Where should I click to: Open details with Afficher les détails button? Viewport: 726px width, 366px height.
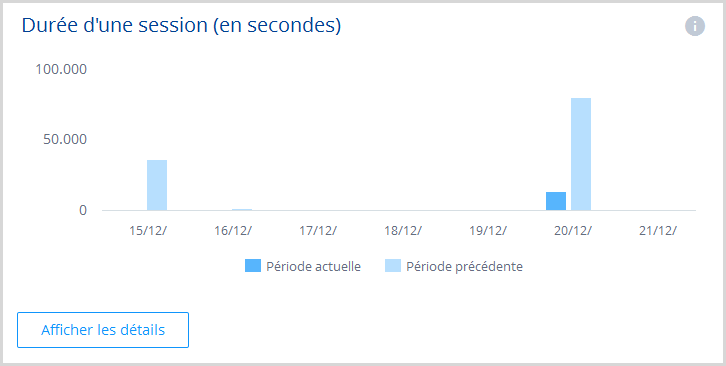pos(103,330)
